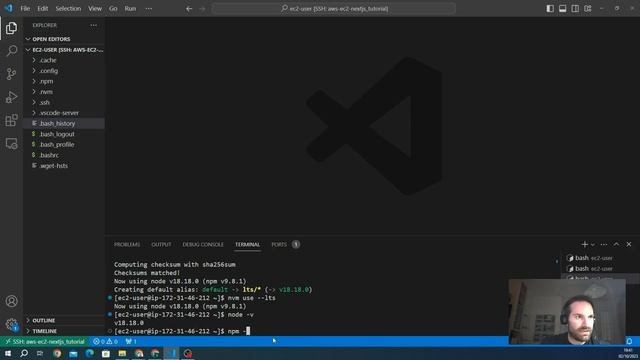Image resolution: width=640 pixels, height=360 pixels.
Task: Switch to the Problems panel tab
Action: coord(127,244)
